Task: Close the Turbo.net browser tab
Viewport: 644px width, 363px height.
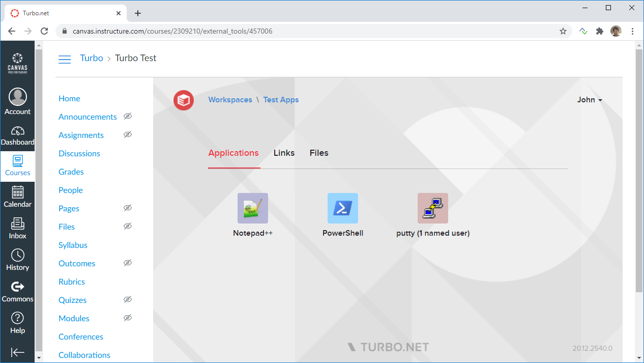Action: click(x=119, y=13)
